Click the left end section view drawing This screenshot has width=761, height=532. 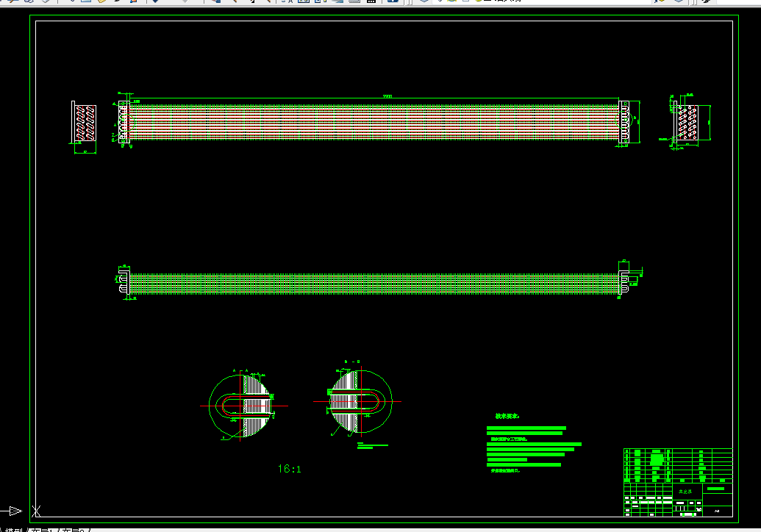pos(84,123)
